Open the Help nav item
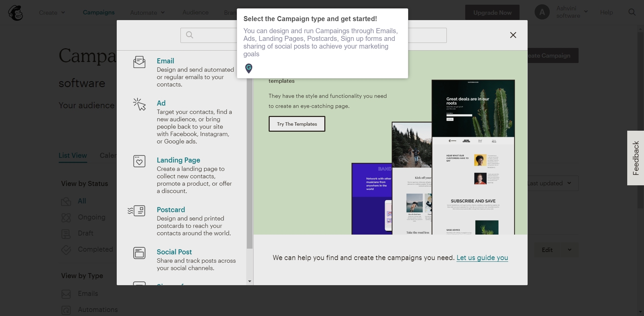This screenshot has width=644, height=316. (x=606, y=12)
